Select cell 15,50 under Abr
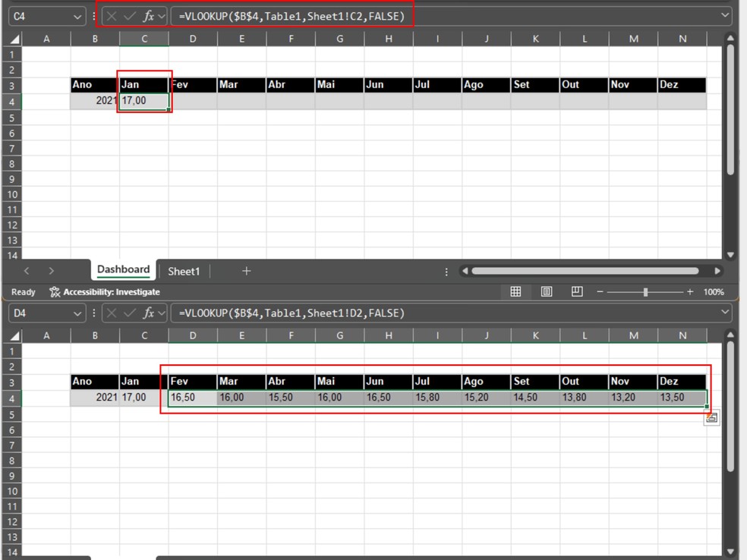 tap(291, 398)
